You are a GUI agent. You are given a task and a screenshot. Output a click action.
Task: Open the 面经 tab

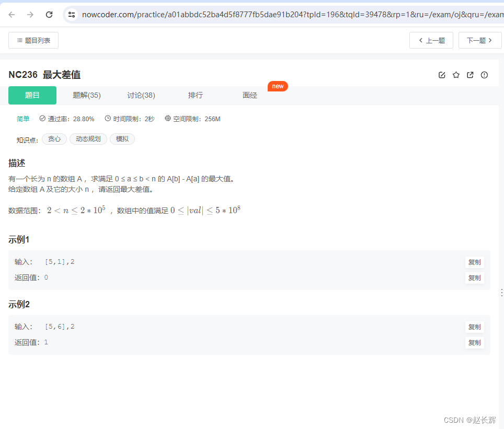click(250, 95)
